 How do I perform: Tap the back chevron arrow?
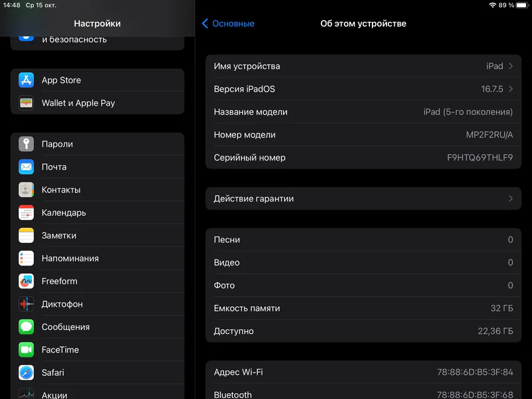(x=205, y=24)
